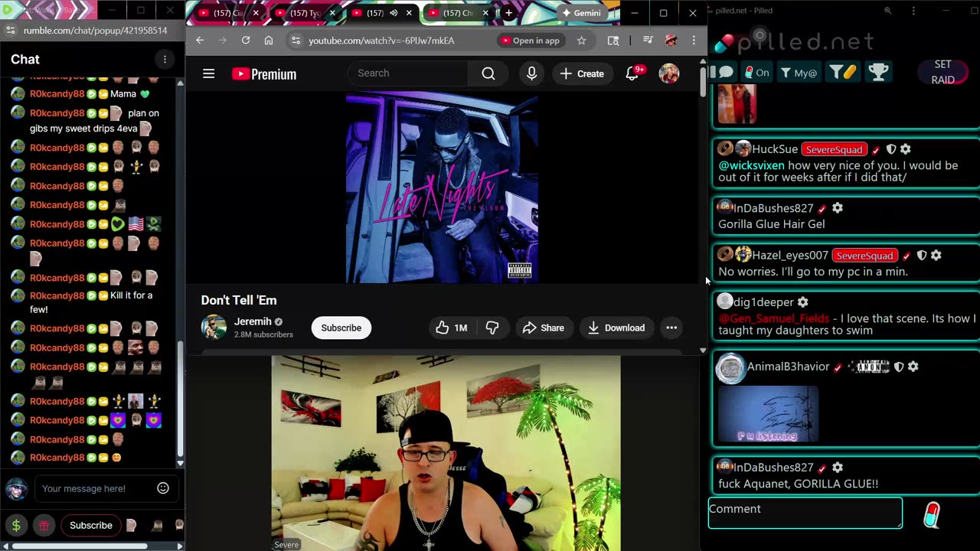Screen dimensions: 980x551
Task: Click @Gen_Samuel_Fields mention in dig1deeper's message
Action: click(773, 318)
